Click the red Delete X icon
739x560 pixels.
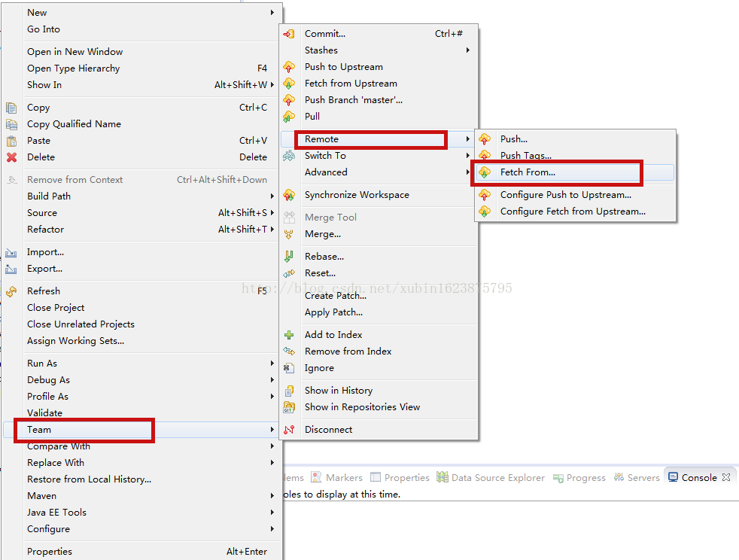(x=12, y=157)
